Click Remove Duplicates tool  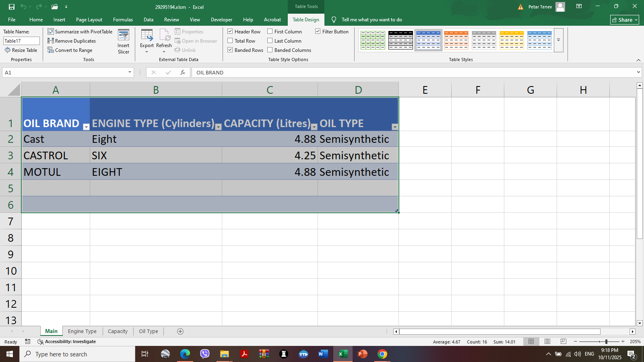coord(72,41)
